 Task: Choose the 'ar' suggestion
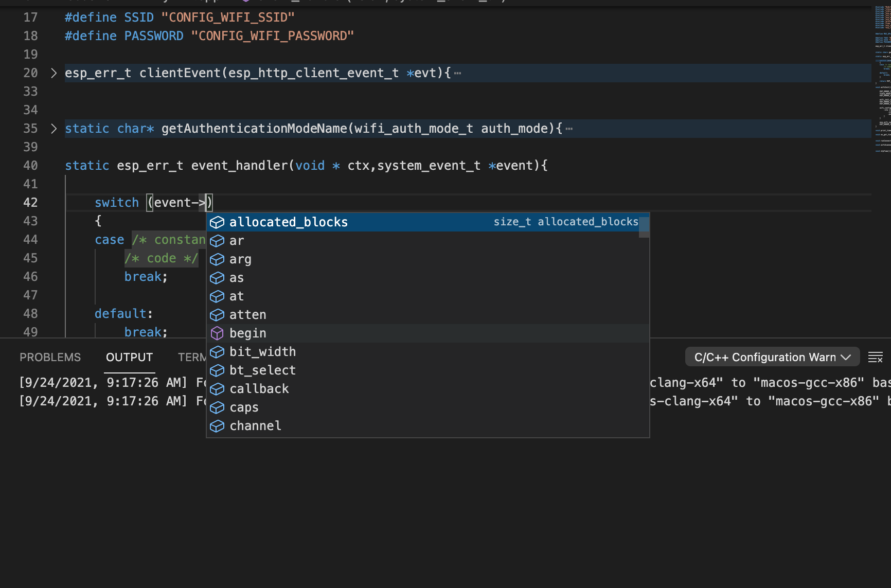[427, 241]
